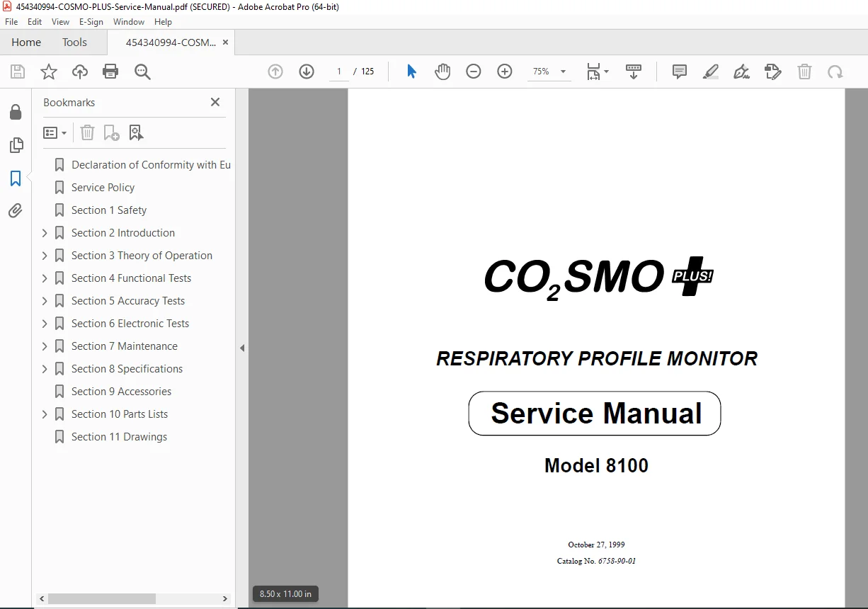868x609 pixels.
Task: Open Section 11 Drawings bookmark
Action: click(119, 437)
